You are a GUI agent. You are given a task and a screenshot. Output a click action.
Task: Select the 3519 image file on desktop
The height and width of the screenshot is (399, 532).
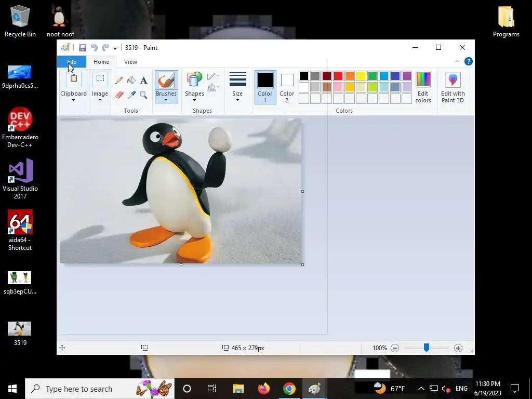(x=20, y=334)
